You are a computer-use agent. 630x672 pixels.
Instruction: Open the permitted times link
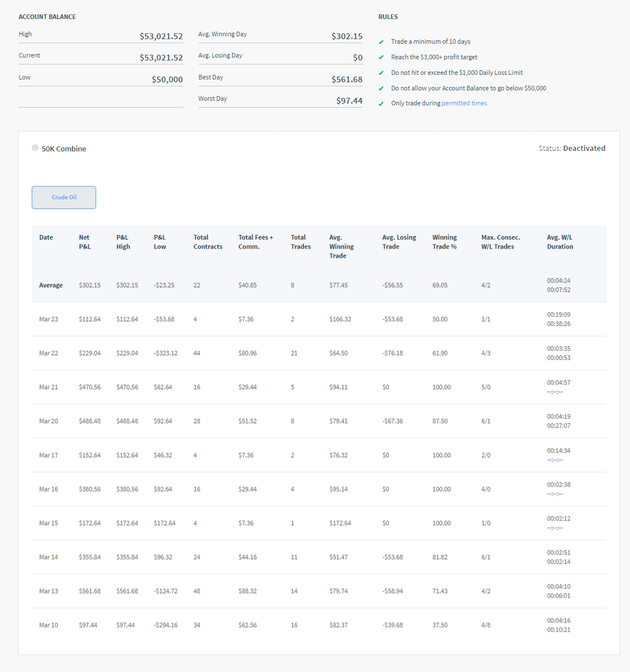(464, 103)
